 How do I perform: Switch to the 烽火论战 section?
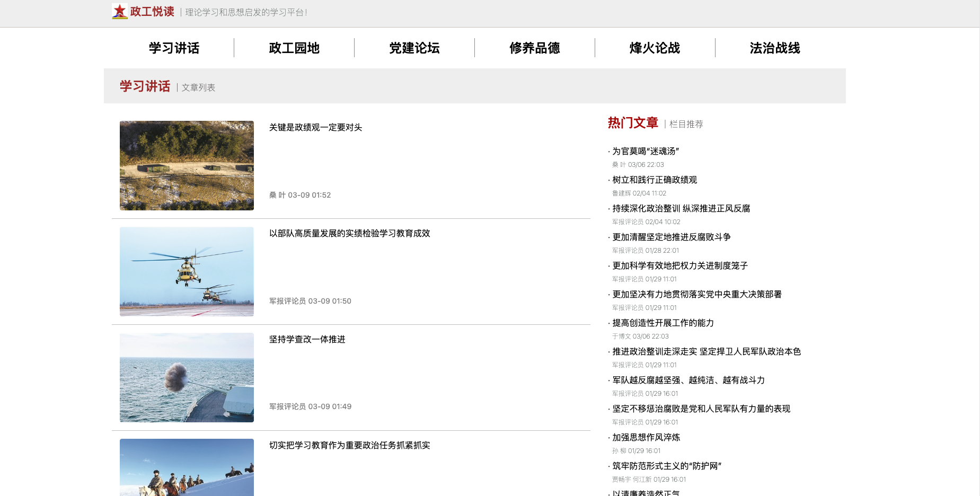point(655,48)
